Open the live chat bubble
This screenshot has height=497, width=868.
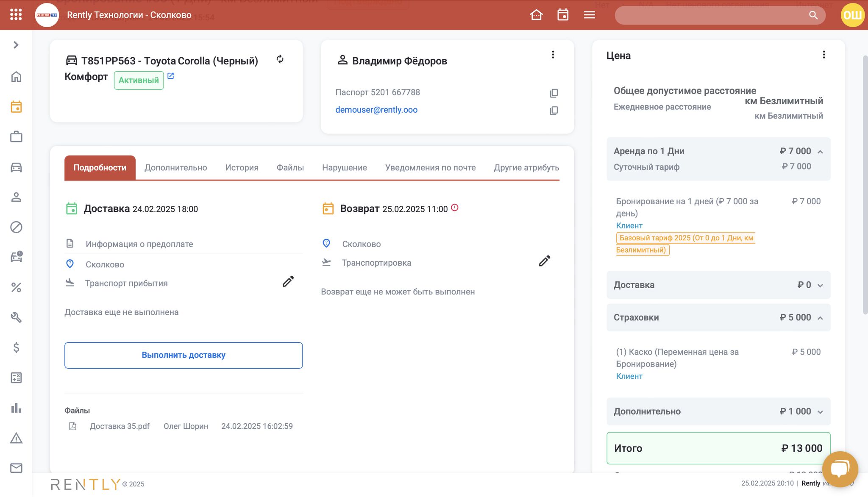840,469
